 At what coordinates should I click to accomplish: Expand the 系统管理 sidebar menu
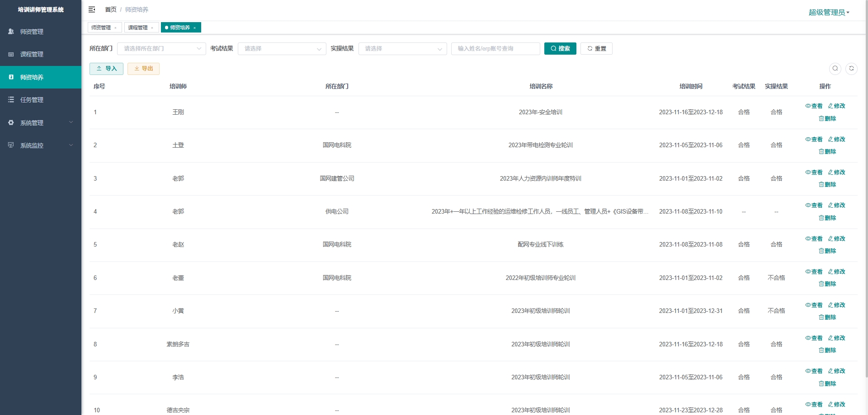41,123
